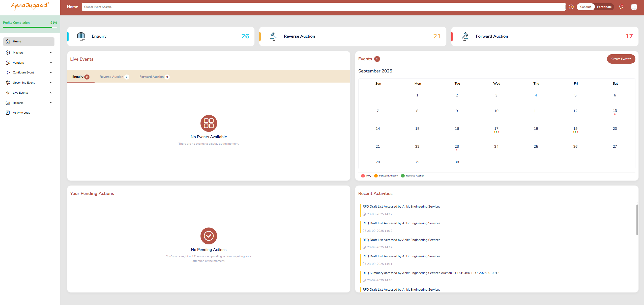Expand the Vendors menu chevron

pos(51,63)
